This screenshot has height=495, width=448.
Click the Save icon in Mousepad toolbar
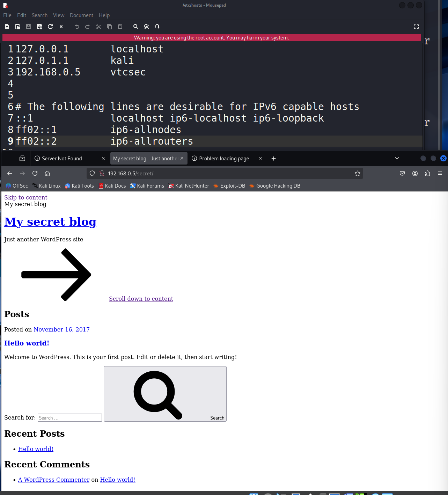pos(29,27)
